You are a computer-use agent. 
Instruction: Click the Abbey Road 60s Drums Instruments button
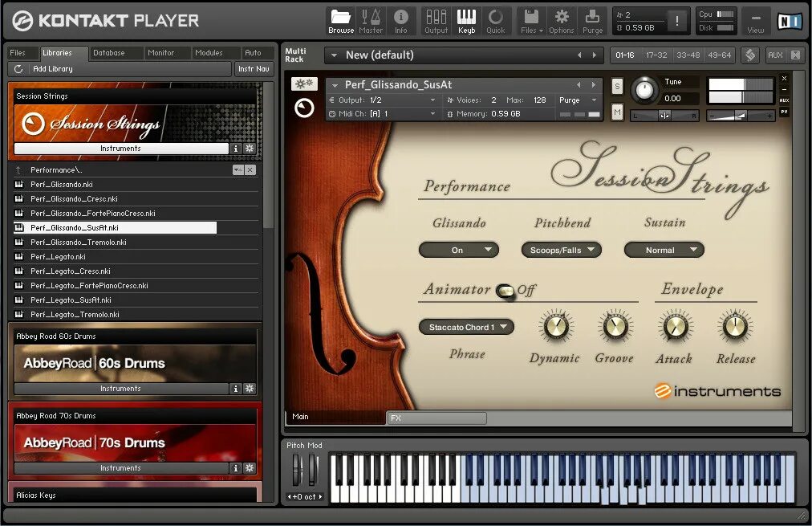[120, 388]
